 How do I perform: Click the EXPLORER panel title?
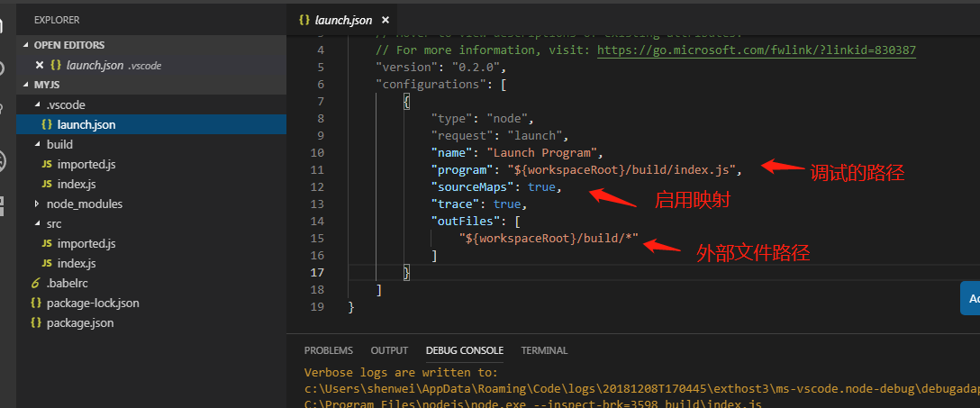[57, 20]
